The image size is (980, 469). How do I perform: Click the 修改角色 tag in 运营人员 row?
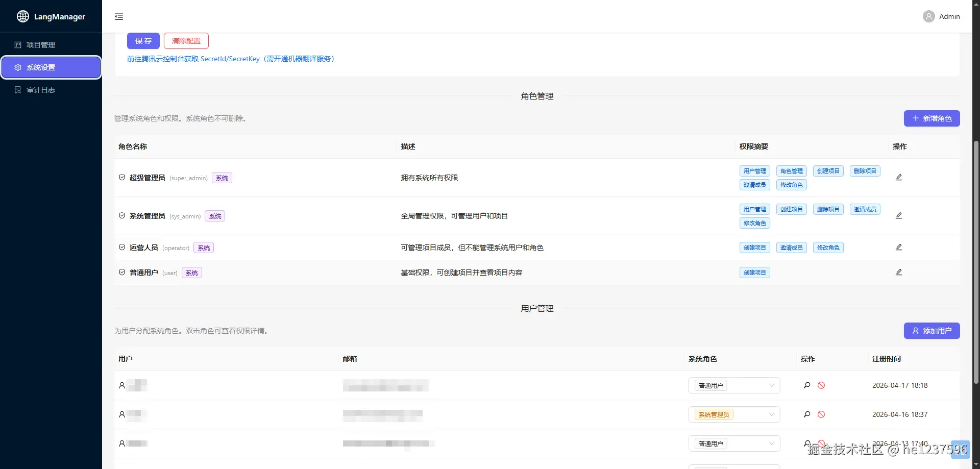[x=828, y=248]
